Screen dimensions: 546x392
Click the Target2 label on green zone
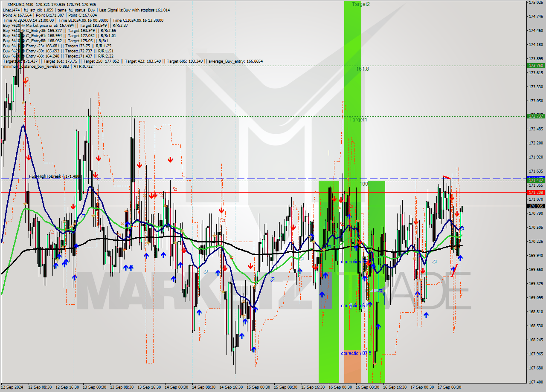[x=361, y=4]
